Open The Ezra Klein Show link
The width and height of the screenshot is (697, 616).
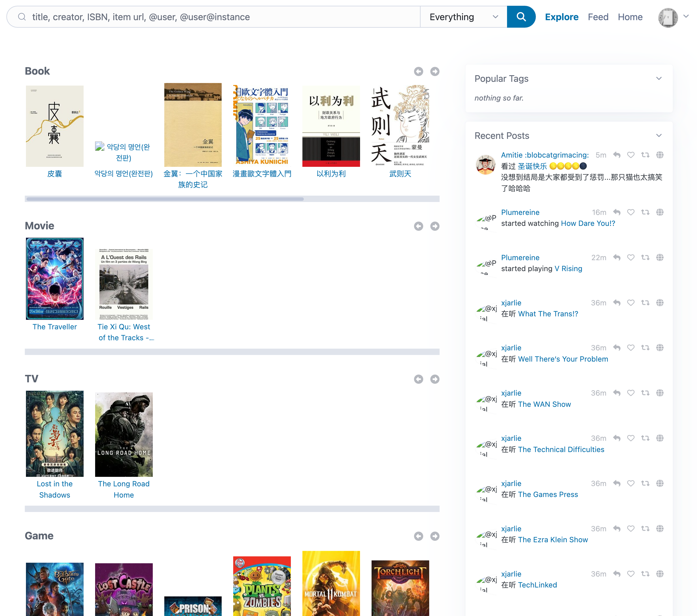click(x=553, y=540)
